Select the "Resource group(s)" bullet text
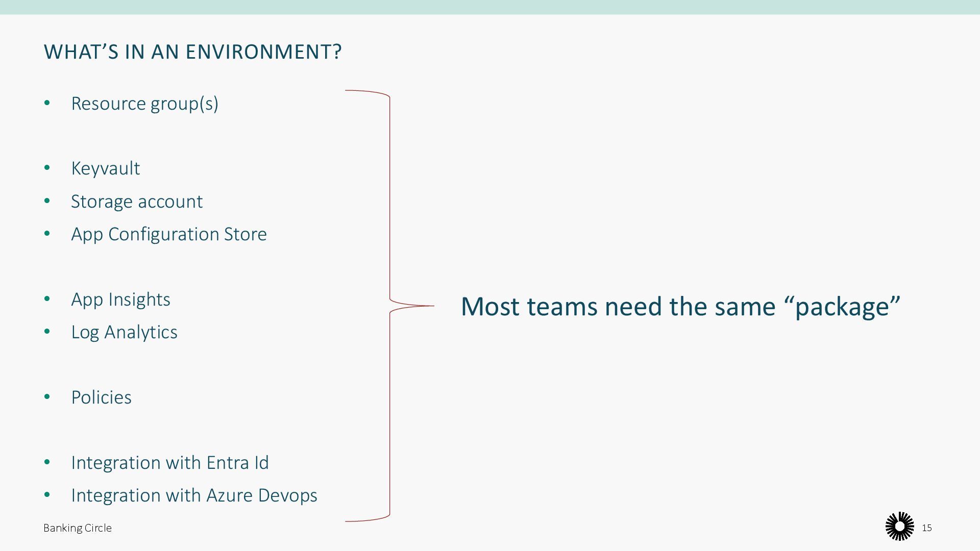Screen dimensions: 980x551 click(144, 104)
